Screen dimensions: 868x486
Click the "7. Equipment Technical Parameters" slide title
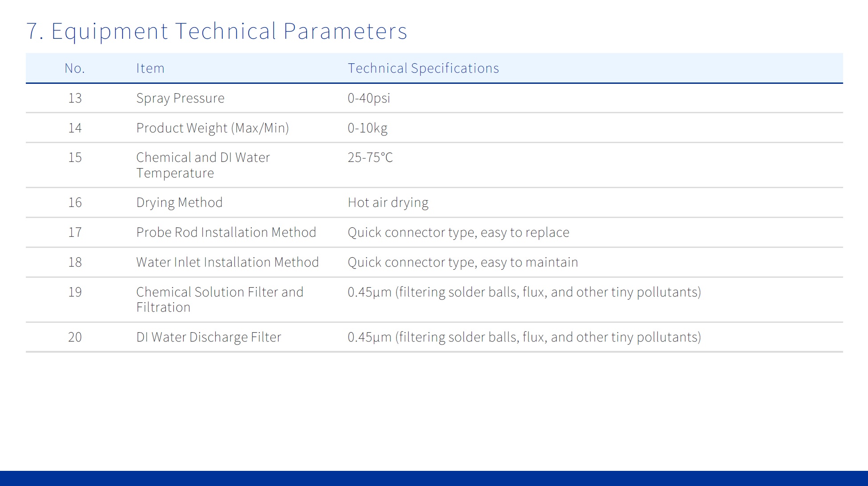(217, 31)
